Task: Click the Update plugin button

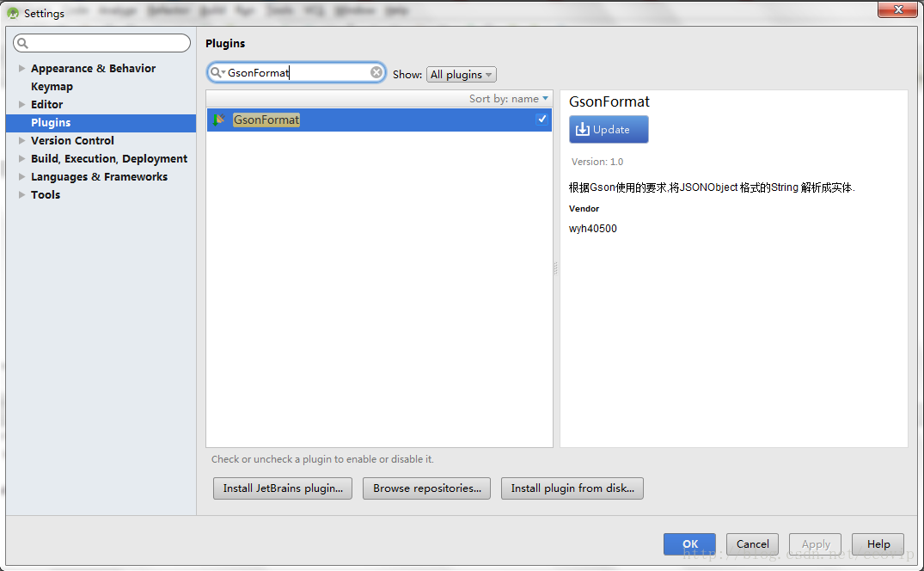Action: pos(609,129)
